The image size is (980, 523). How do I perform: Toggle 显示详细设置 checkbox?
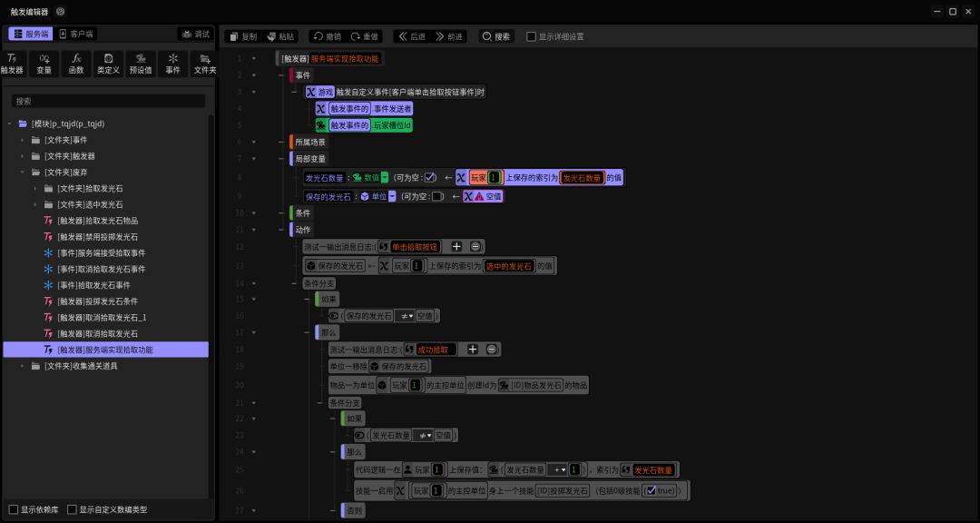531,37
